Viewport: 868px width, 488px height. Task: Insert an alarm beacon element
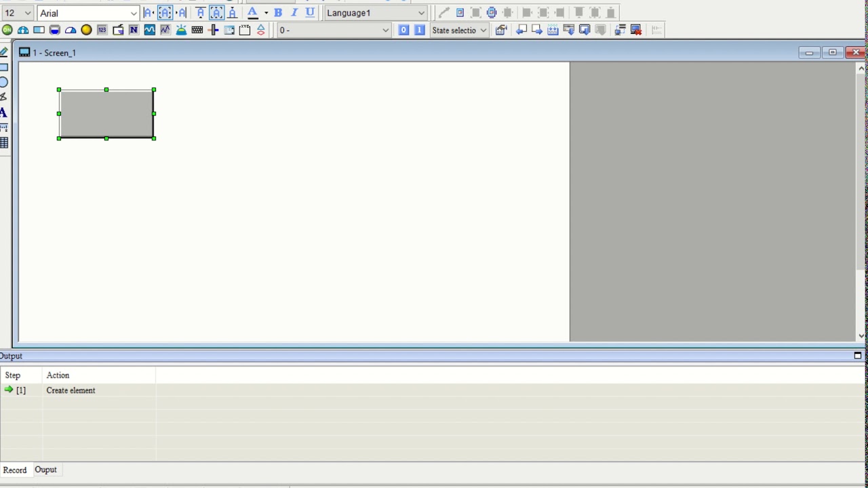(x=181, y=30)
